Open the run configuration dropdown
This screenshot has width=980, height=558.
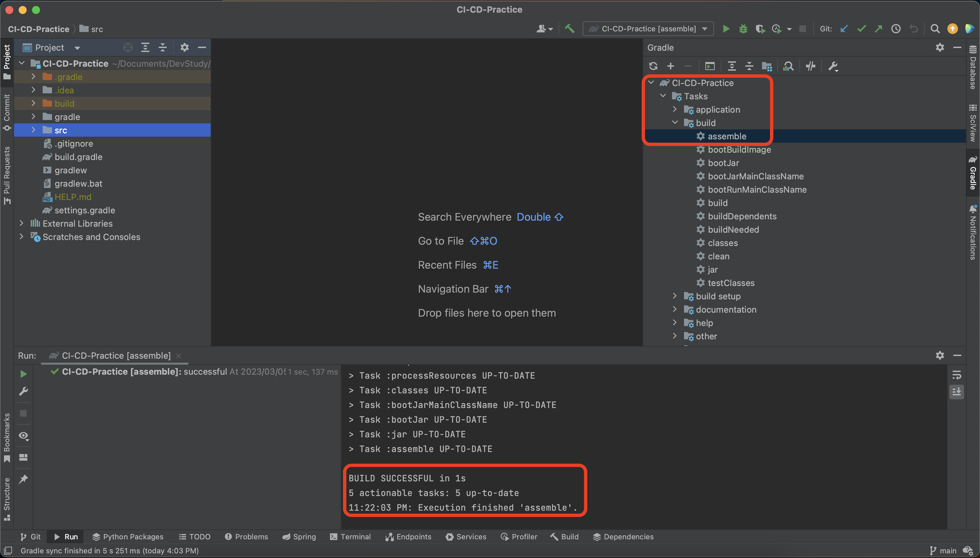(648, 29)
